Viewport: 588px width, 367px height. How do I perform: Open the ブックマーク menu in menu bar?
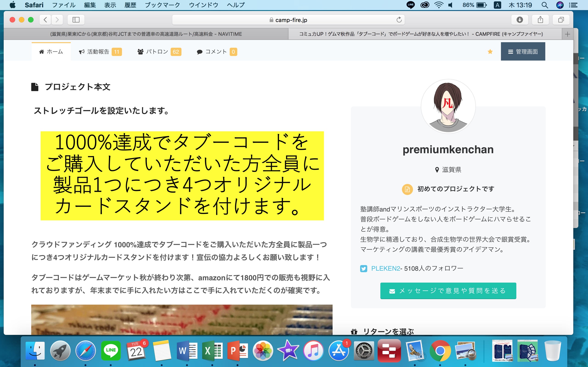click(162, 5)
